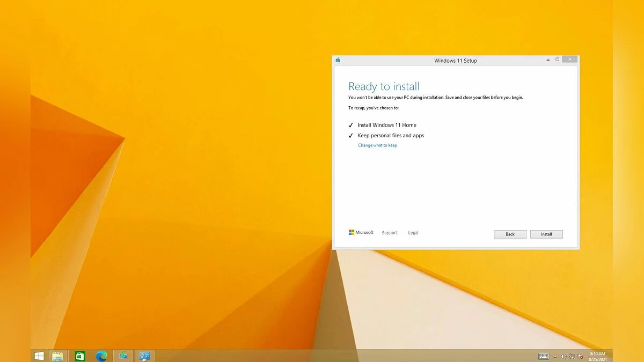The width and height of the screenshot is (644, 362).
Task: Minimize the Windows 11 Setup window
Action: [x=548, y=60]
